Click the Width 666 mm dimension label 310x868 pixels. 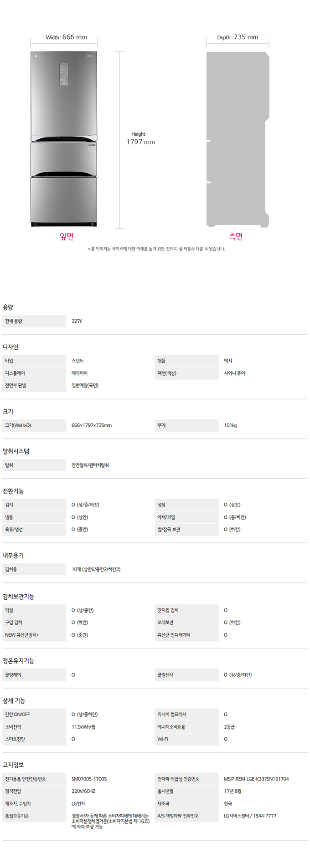67,37
